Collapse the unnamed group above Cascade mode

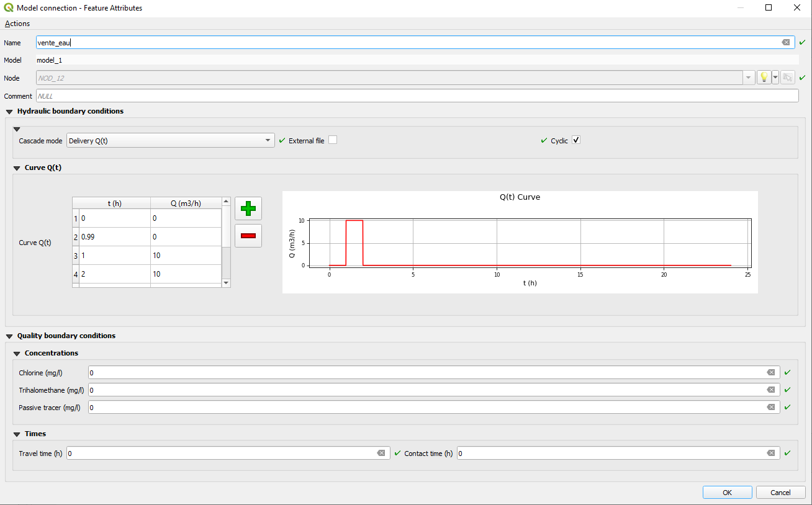click(x=17, y=129)
